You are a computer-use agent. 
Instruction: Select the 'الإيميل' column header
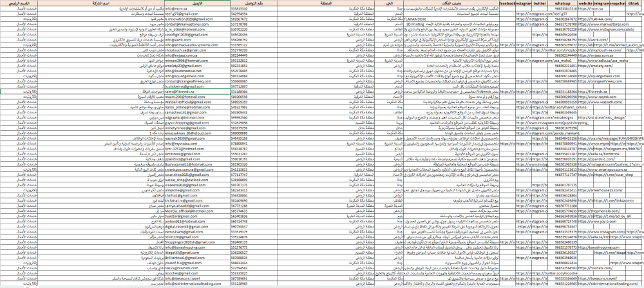click(x=197, y=3)
